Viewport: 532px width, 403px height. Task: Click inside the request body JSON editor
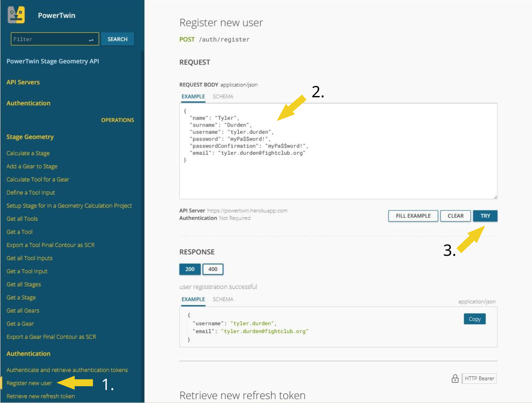(x=338, y=176)
